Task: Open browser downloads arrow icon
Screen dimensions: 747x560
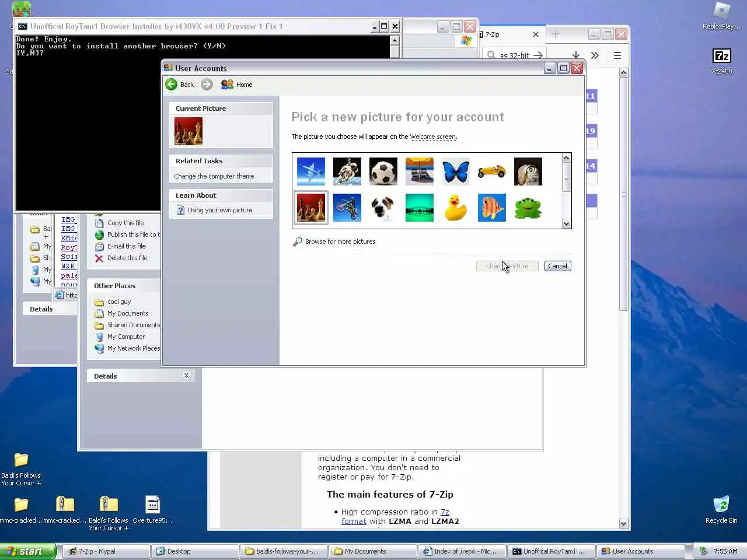Action: [576, 55]
